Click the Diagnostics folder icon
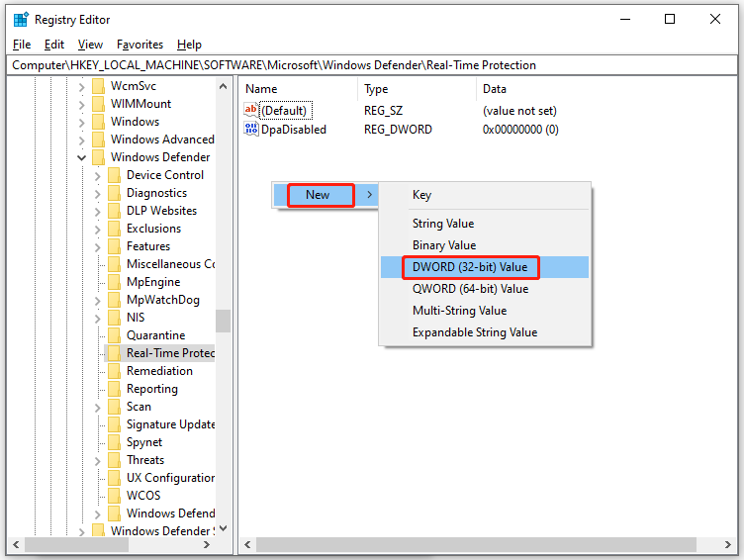The width and height of the screenshot is (744, 560). [x=115, y=193]
